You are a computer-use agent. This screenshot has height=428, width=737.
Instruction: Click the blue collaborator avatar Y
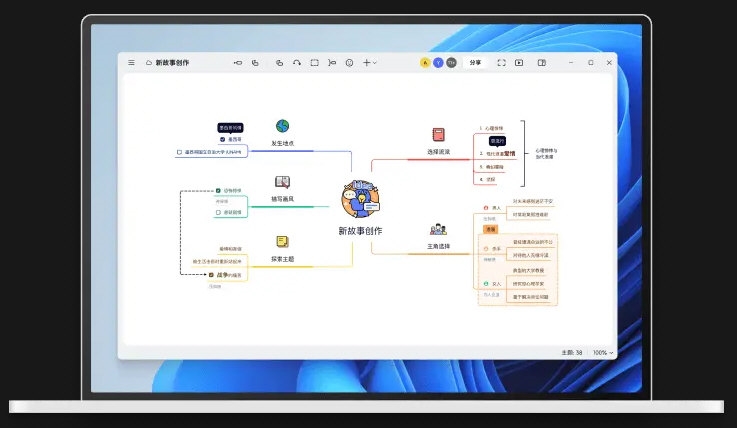pos(438,62)
